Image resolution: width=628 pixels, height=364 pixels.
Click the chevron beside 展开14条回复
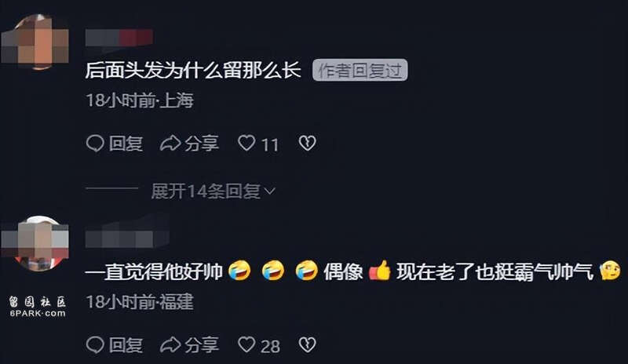(x=270, y=191)
